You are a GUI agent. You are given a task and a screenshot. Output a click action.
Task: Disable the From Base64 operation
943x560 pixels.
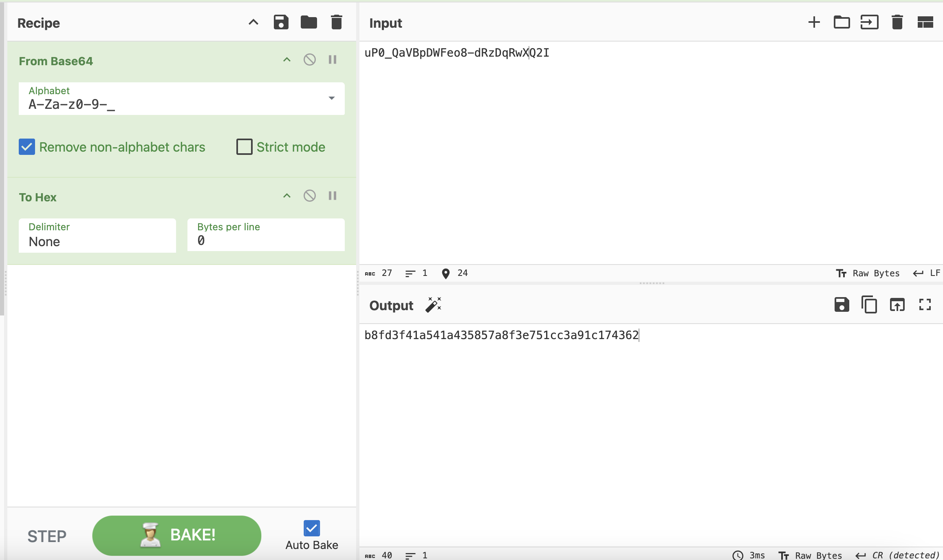coord(309,60)
